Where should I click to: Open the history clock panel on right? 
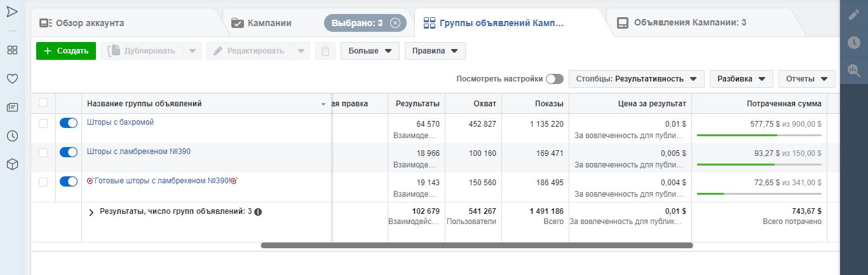(x=853, y=43)
